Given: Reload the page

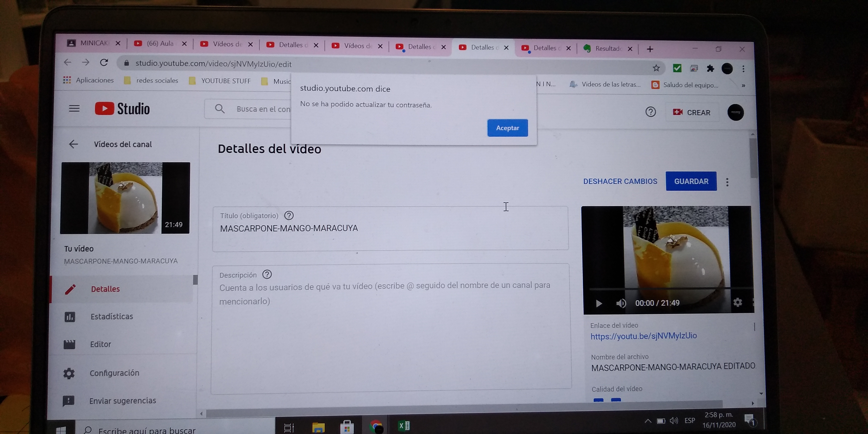Looking at the screenshot, I should tap(104, 63).
